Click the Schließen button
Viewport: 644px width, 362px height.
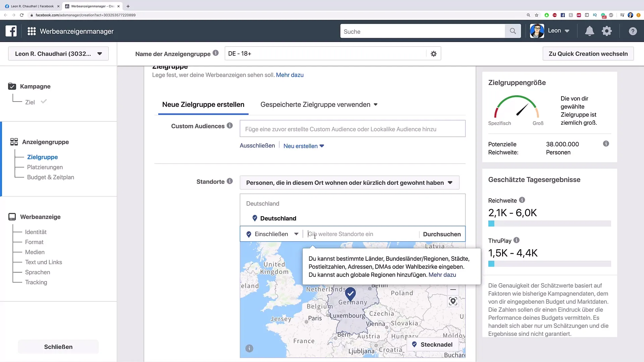pos(58,347)
